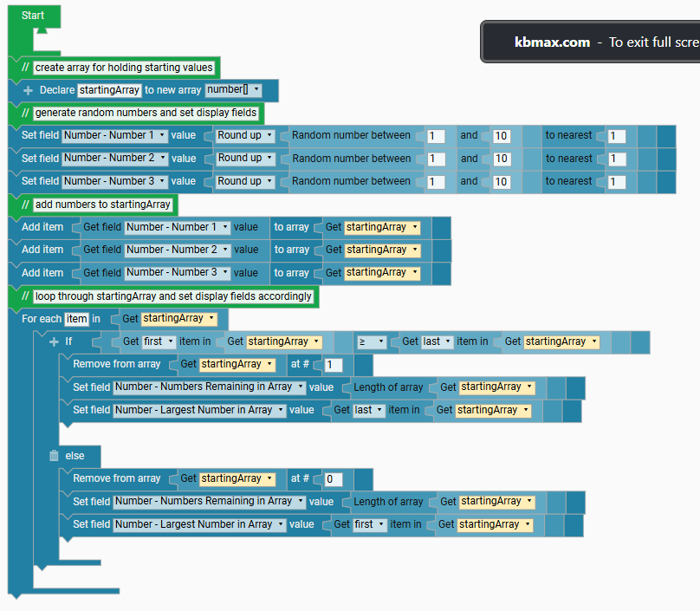Open startingArray dropdown in else Remove from array
The height and width of the screenshot is (611, 700).
pyautogui.click(x=237, y=478)
